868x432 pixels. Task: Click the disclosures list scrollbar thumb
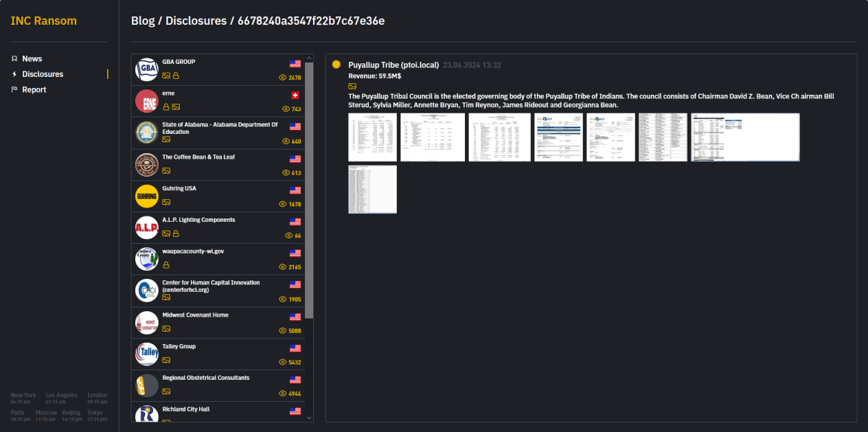[x=309, y=190]
